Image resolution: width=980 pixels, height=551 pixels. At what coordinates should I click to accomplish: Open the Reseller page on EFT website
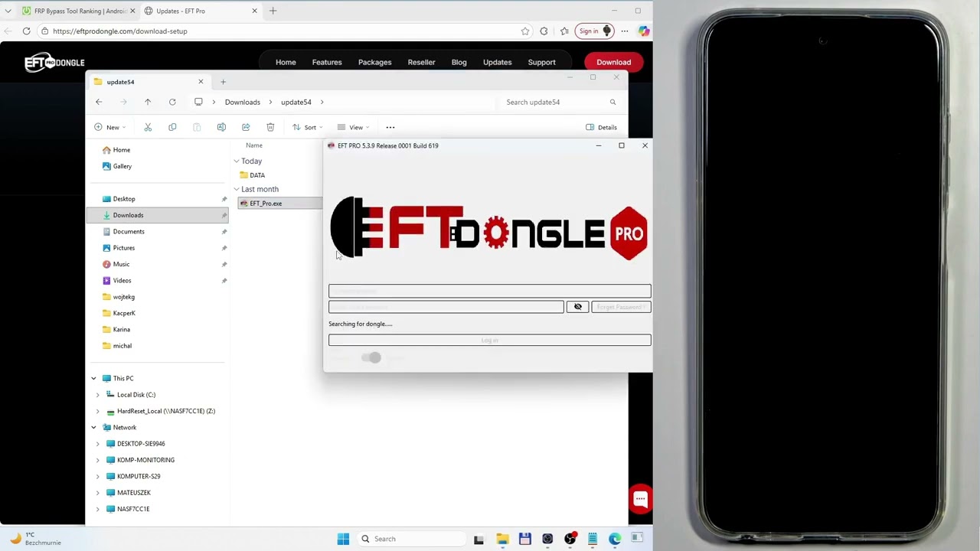(421, 62)
